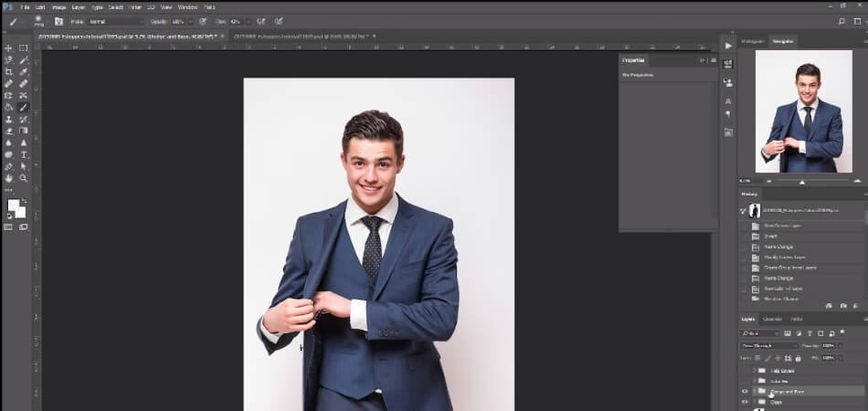This screenshot has height=411, width=868.
Task: Create new snapshot in History panel
Action: [842, 305]
